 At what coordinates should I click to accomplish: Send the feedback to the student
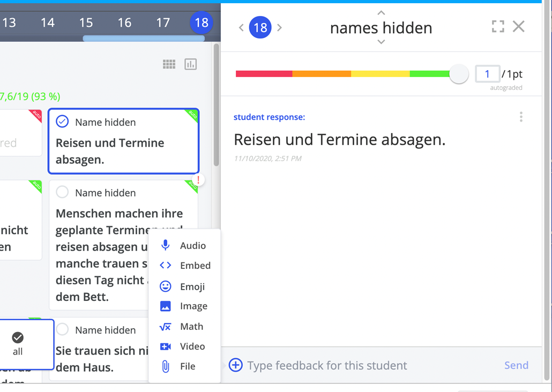tap(516, 365)
